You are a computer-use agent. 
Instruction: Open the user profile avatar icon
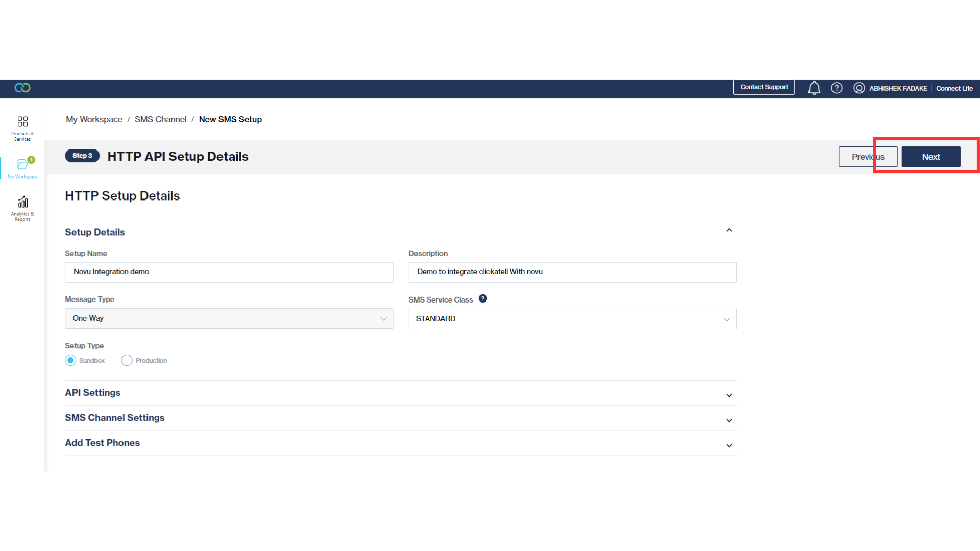(860, 88)
